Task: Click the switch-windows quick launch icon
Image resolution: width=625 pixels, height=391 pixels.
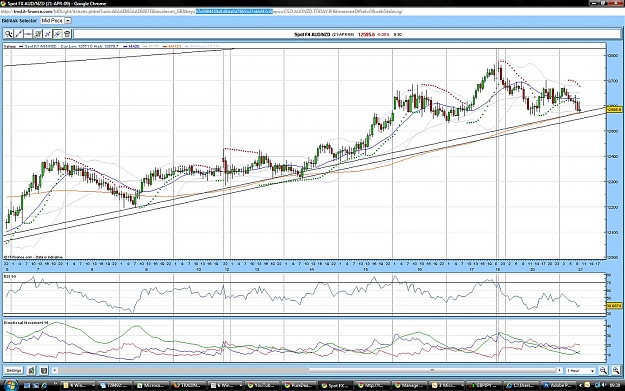Action: 35,385
